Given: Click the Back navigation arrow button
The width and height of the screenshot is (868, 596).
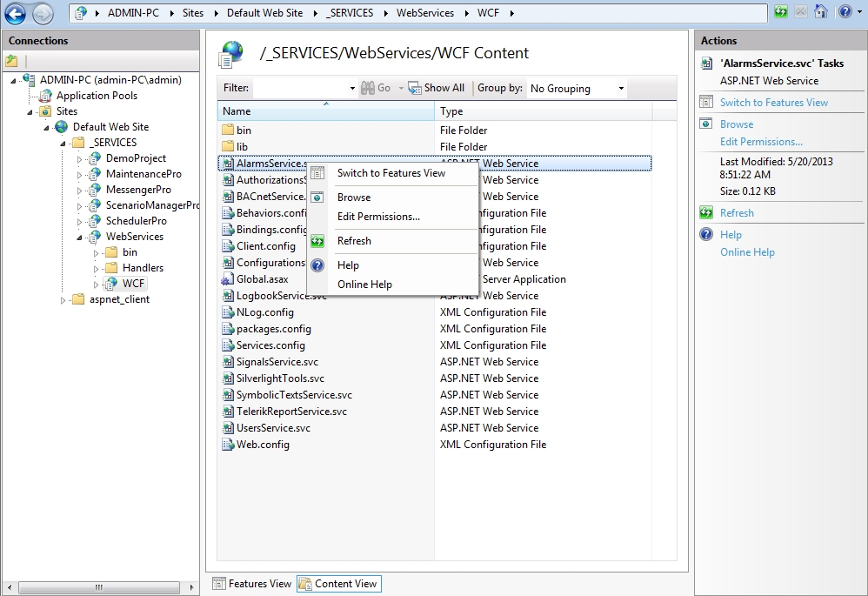Looking at the screenshot, I should (x=15, y=13).
